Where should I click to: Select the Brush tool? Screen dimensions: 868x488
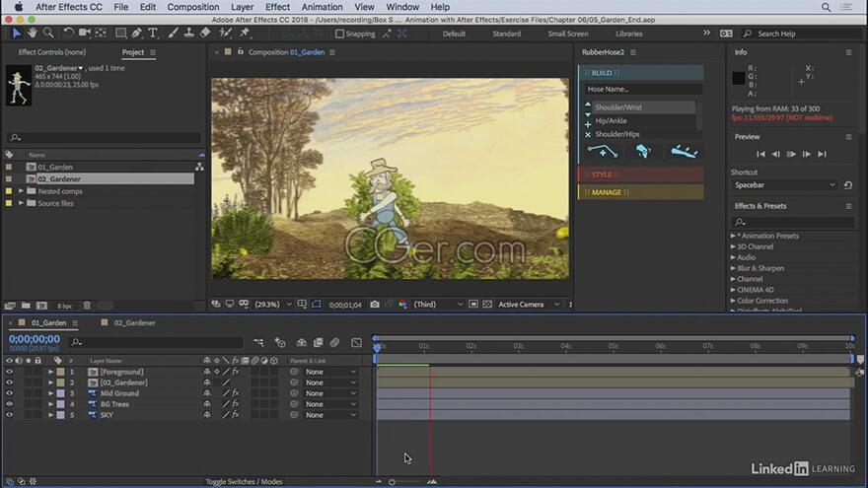173,34
